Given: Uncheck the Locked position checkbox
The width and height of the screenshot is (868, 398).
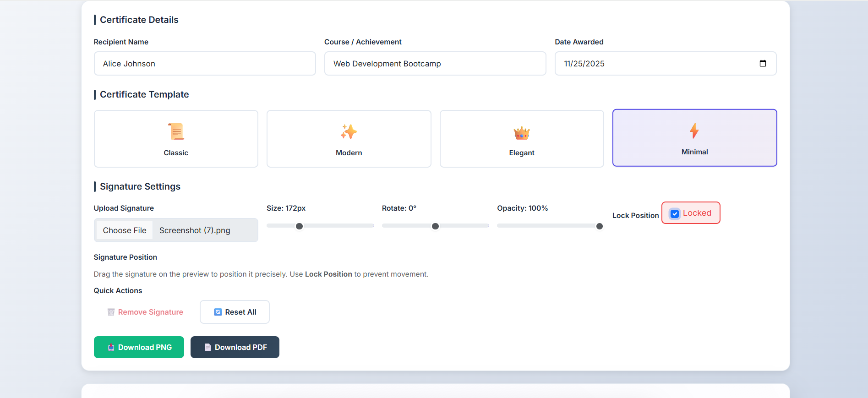Looking at the screenshot, I should [x=675, y=213].
